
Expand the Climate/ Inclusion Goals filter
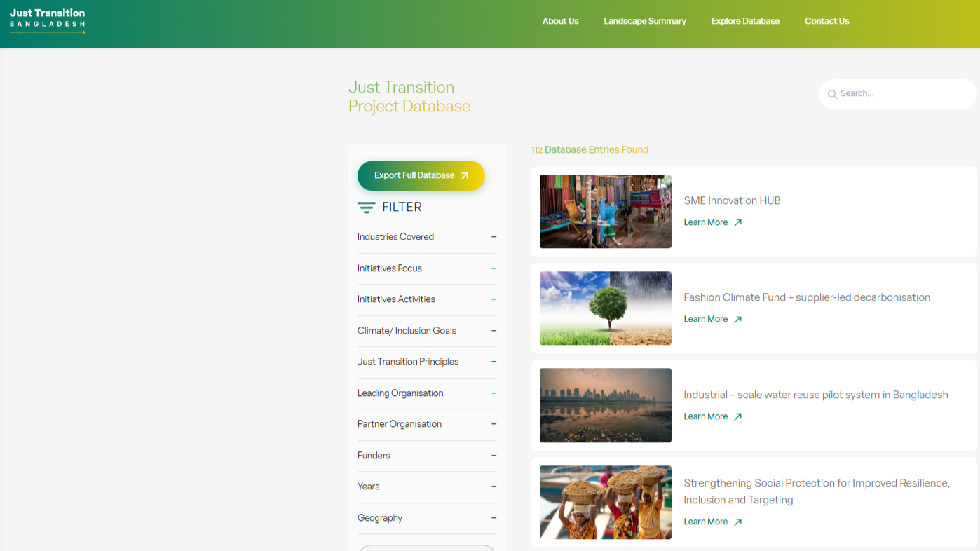coord(494,331)
